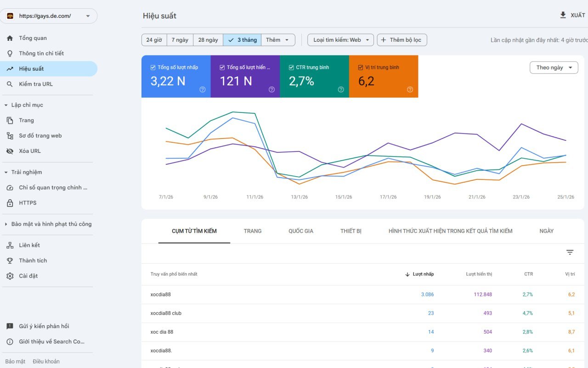Switch to the QUỐC GIA tab
588x368 pixels.
coord(301,231)
